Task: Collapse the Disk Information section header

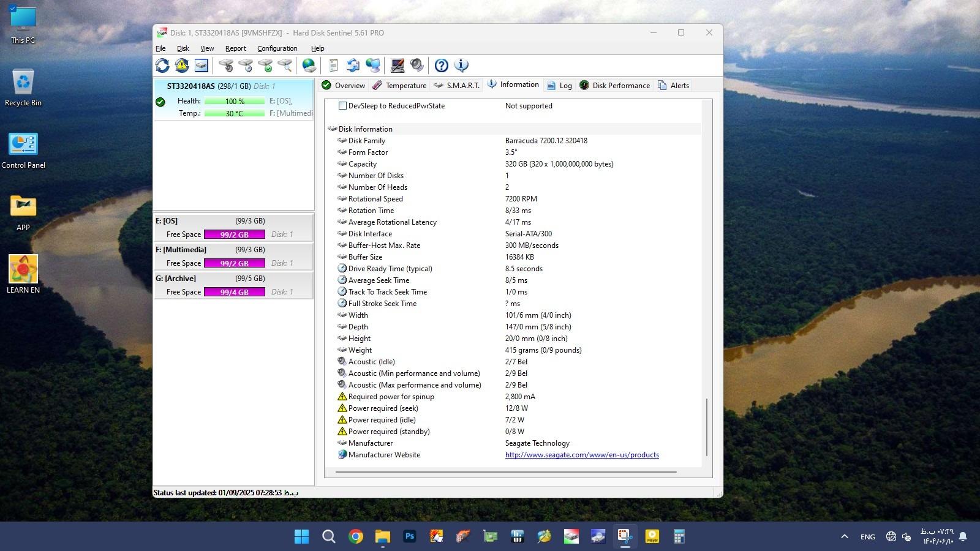Action: (365, 129)
